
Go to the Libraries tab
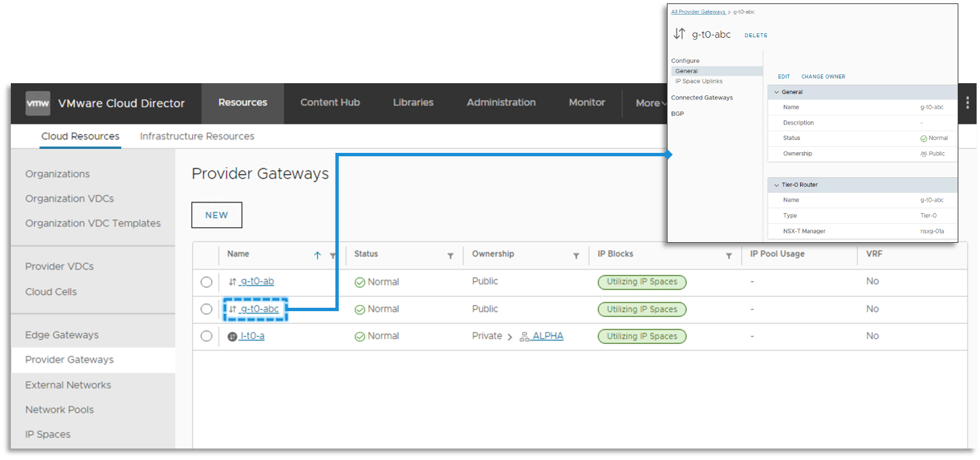pos(413,103)
